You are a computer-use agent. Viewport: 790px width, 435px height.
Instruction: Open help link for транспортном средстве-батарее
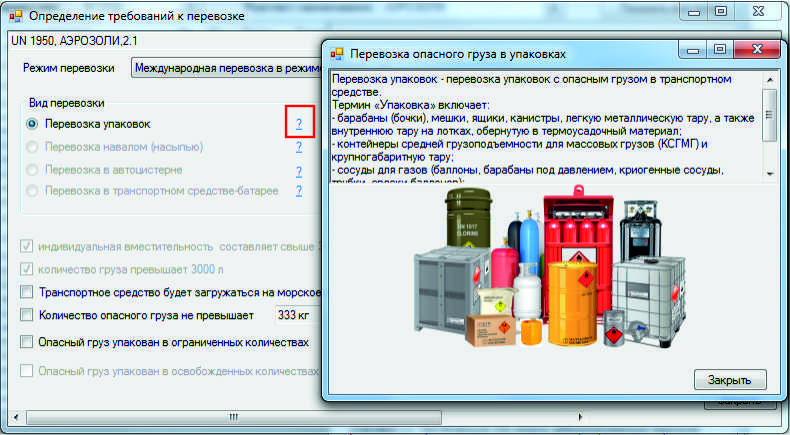click(299, 191)
